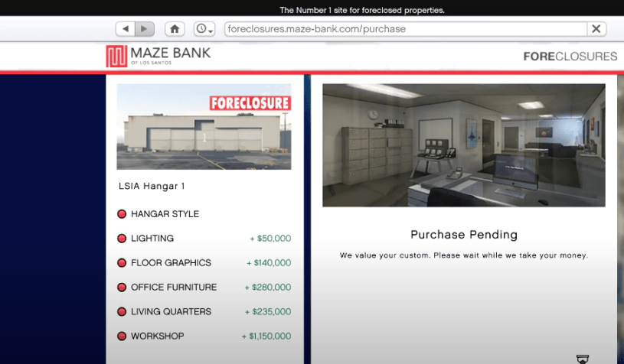
Task: Select the HANGAR STYLE radio bullet
Action: [122, 214]
